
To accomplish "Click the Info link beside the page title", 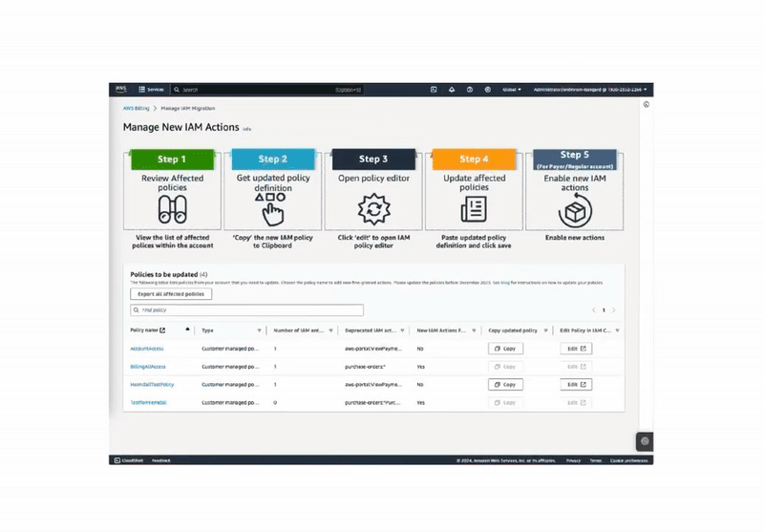I will (x=247, y=129).
